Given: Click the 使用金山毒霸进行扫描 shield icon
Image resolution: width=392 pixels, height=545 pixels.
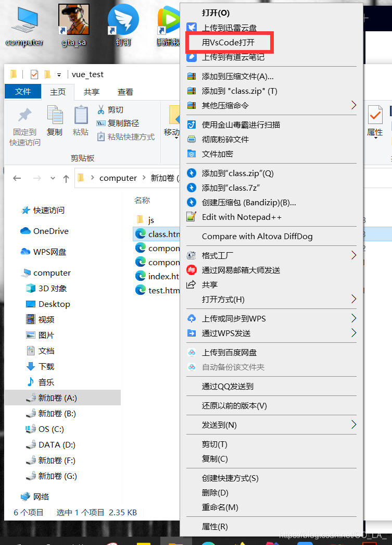Looking at the screenshot, I should tap(192, 125).
